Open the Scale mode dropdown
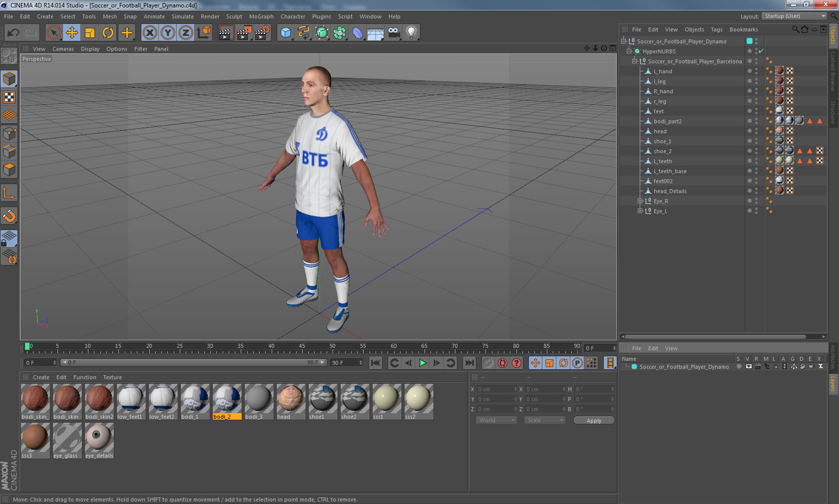The width and height of the screenshot is (839, 504). (x=544, y=420)
